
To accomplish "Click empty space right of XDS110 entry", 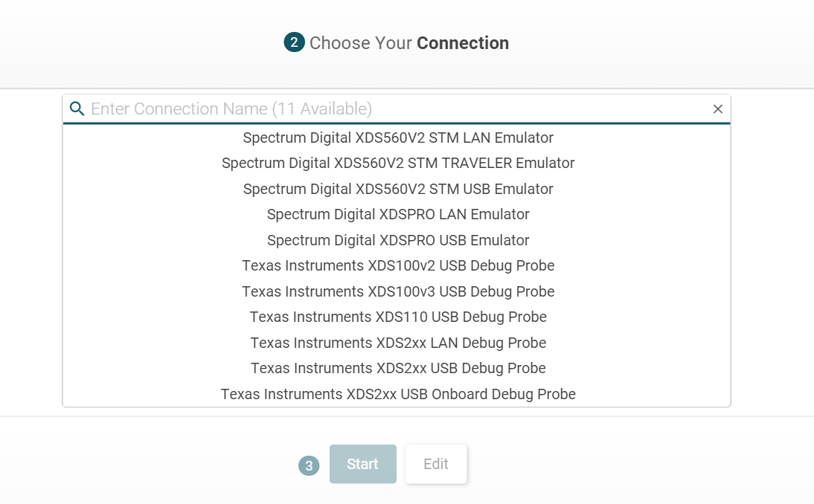I will [640, 317].
